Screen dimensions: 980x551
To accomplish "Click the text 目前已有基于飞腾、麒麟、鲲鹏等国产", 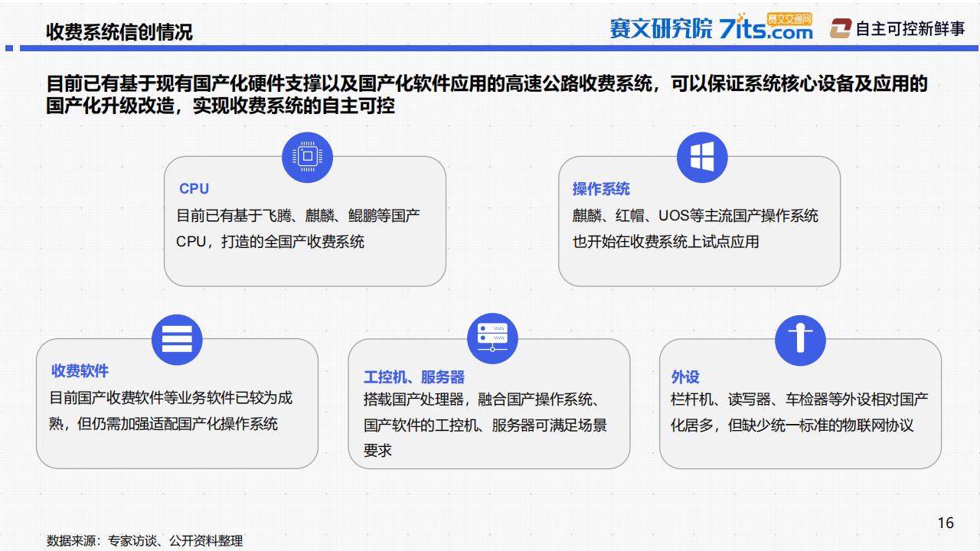I will 298,216.
